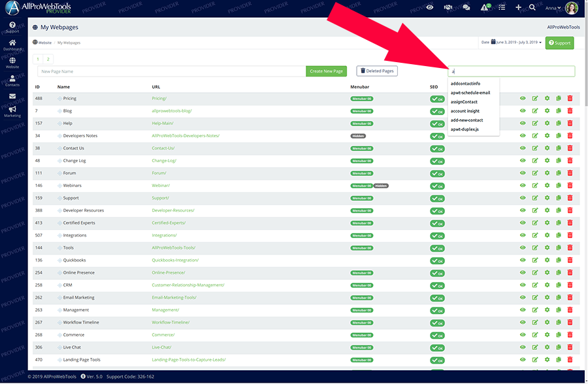Delete the Webinars page
The height and width of the screenshot is (384, 588).
pos(570,185)
